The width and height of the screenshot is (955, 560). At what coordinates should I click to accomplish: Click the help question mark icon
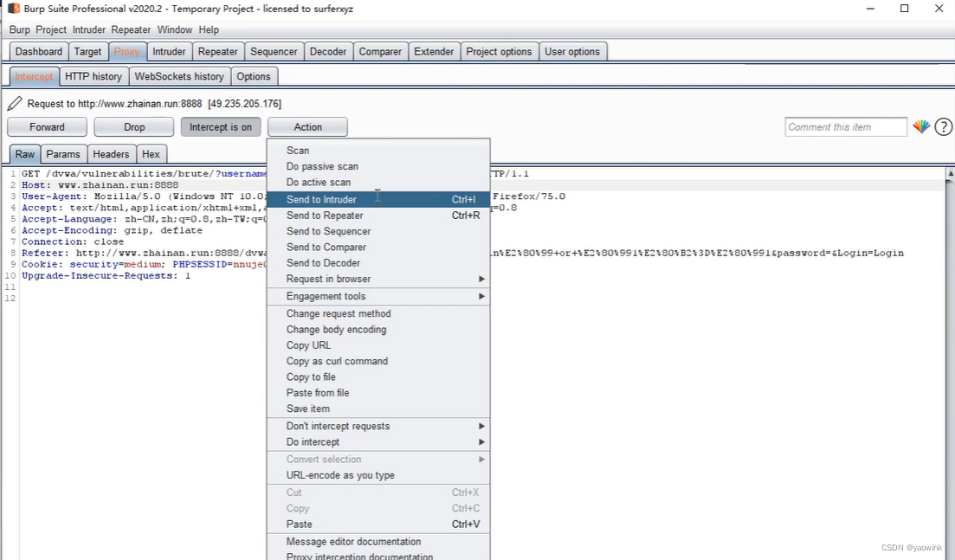[x=944, y=126]
